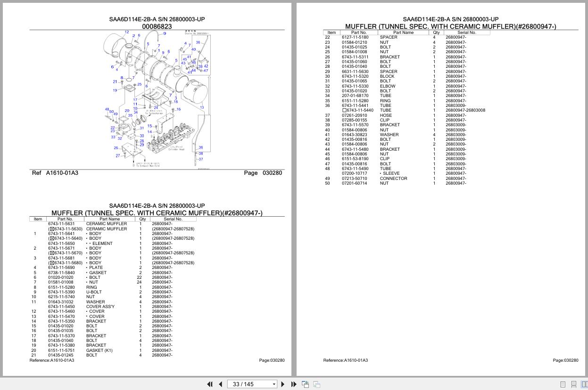588x390 pixels.
Task: Click the greyed go-to-next-view icon
Action: coord(317,384)
